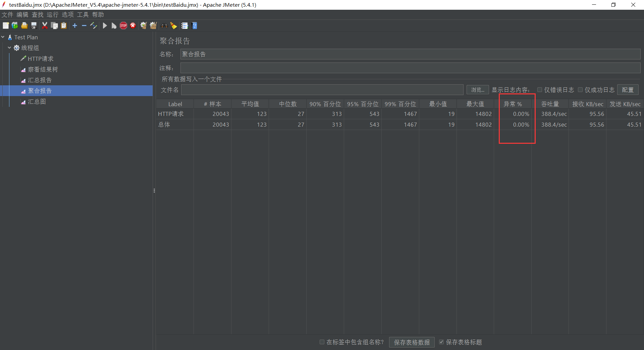
Task: Enable the 仅成功日志 checkbox
Action: pos(580,90)
